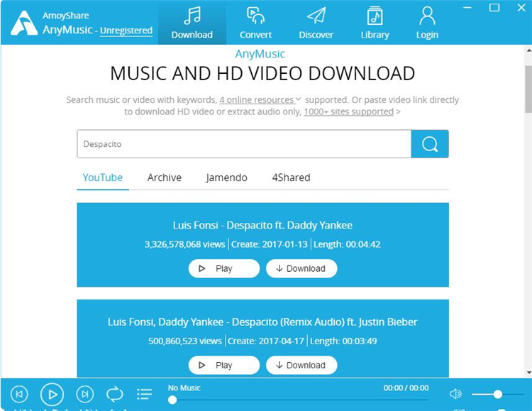Mute the volume speaker
Screen dimensions: 532x411
[x=455, y=394]
